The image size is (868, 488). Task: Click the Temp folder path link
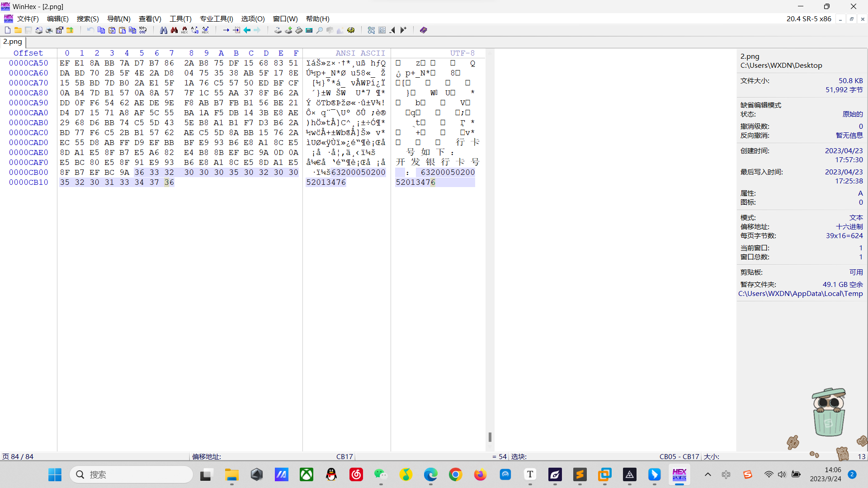coord(800,294)
